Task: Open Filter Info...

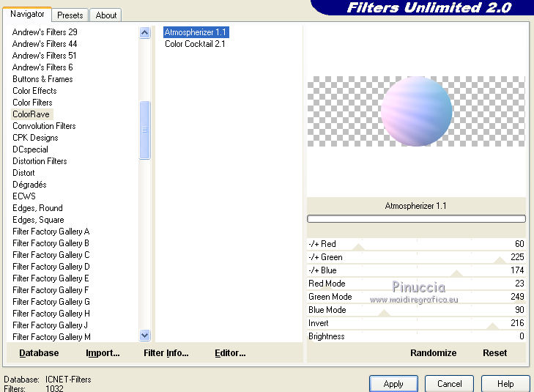Action: [x=166, y=353]
